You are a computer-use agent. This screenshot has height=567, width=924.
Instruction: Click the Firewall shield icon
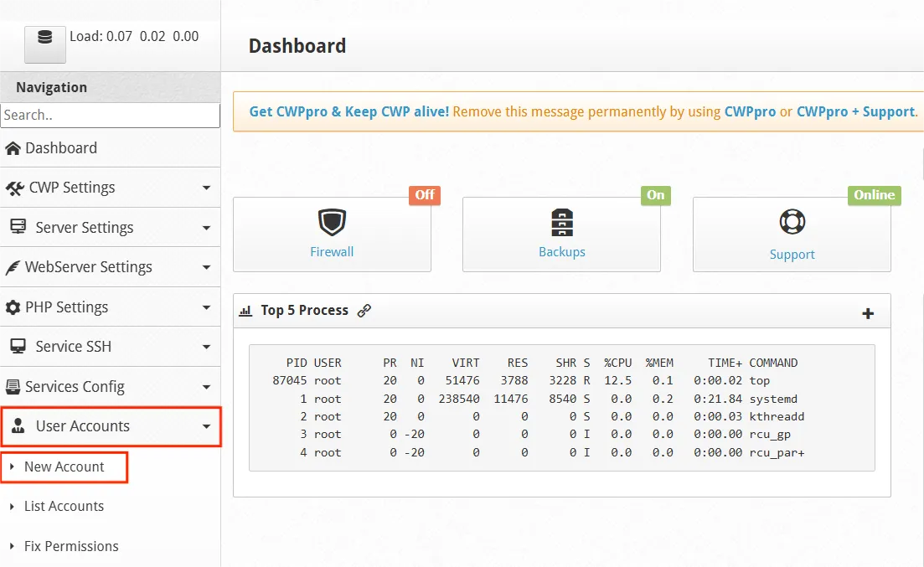[332, 223]
